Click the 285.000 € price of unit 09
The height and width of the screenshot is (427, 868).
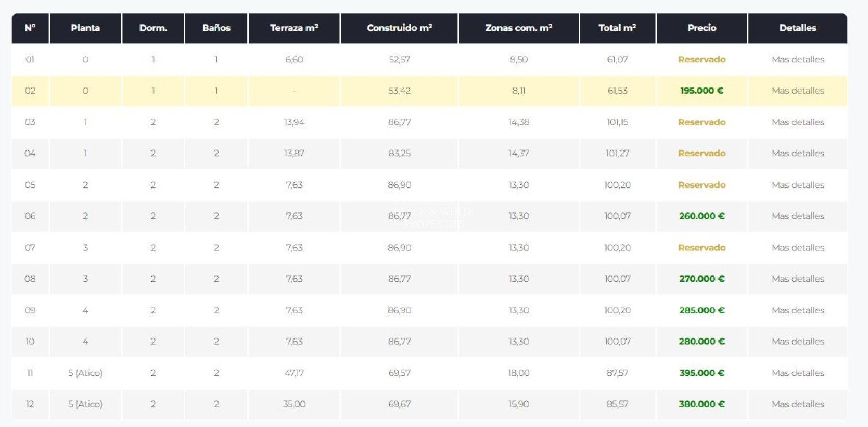pos(701,310)
